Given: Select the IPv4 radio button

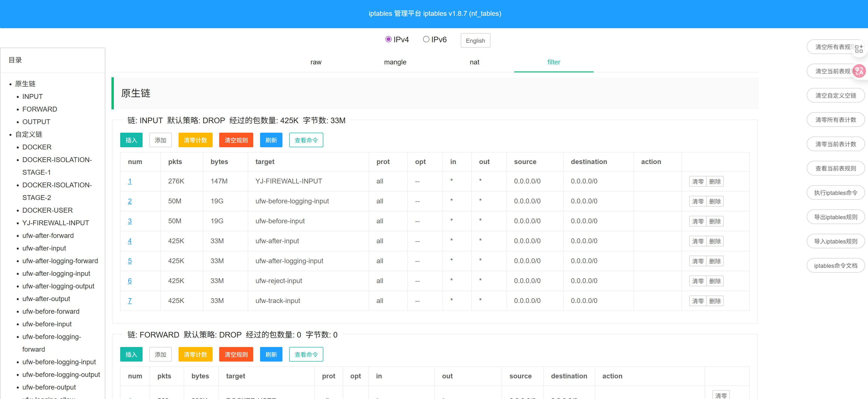Looking at the screenshot, I should tap(388, 39).
